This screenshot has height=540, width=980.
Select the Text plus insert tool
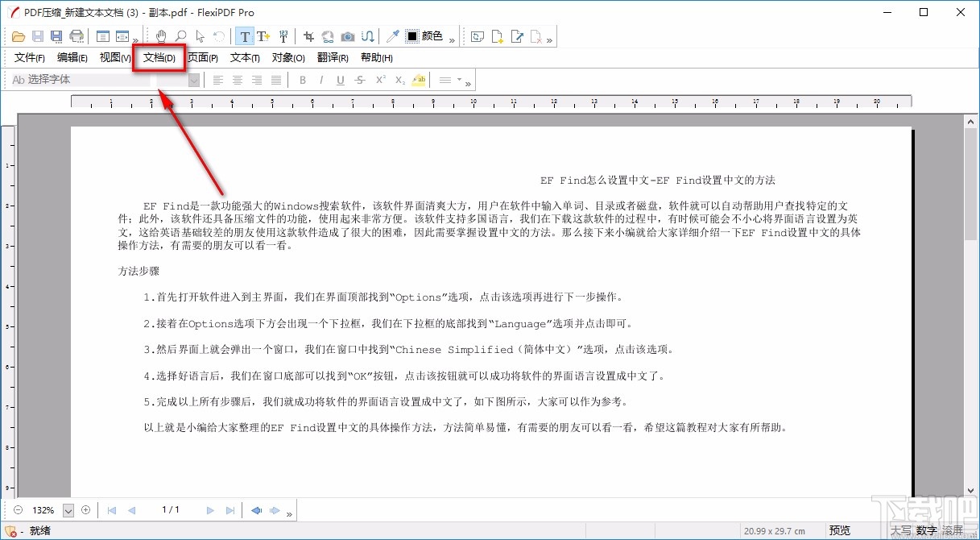(263, 36)
